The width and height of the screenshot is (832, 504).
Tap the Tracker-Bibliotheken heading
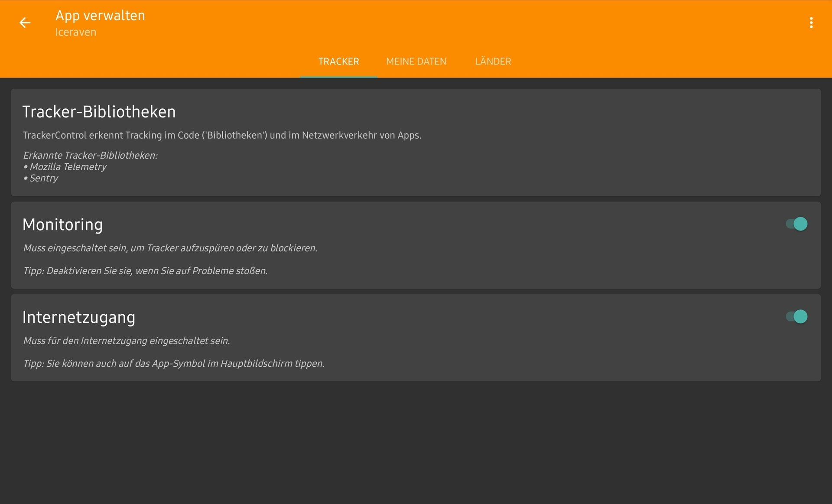[99, 112]
